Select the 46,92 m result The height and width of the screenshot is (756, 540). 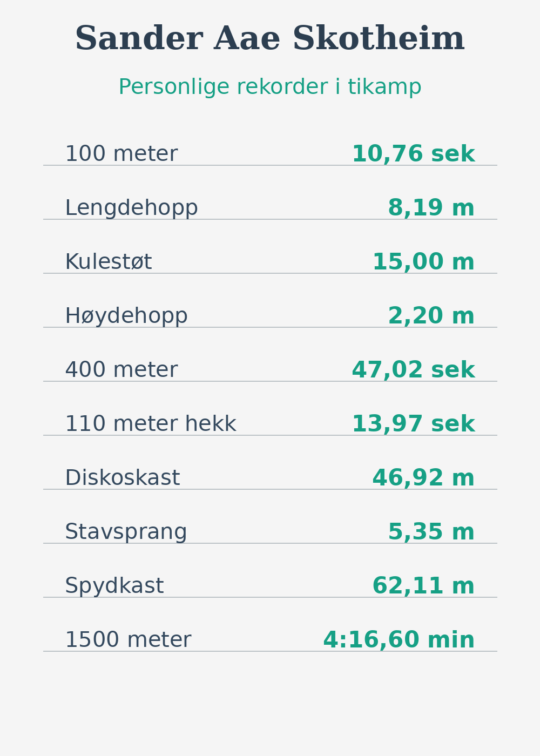point(423,478)
